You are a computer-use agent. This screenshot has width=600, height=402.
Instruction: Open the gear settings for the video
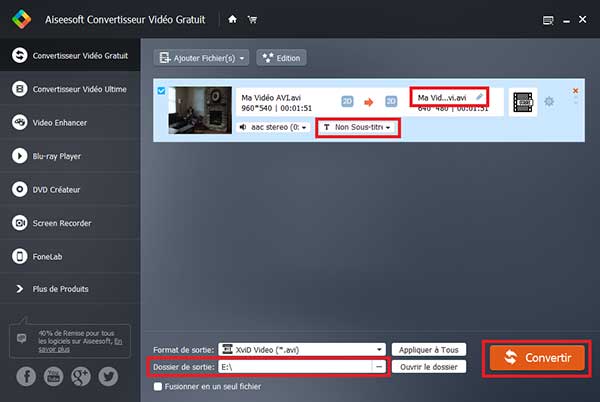pos(548,102)
